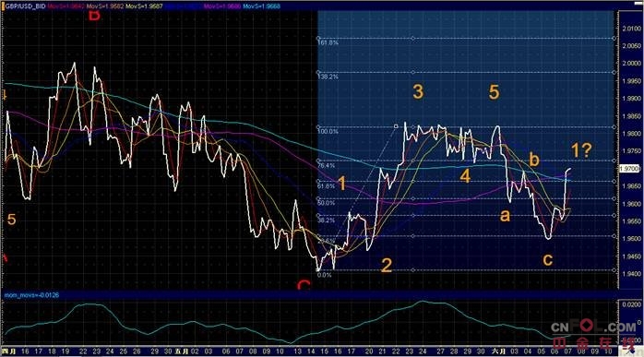Select the MovS=1.9687 moving average label

[x=144, y=6]
